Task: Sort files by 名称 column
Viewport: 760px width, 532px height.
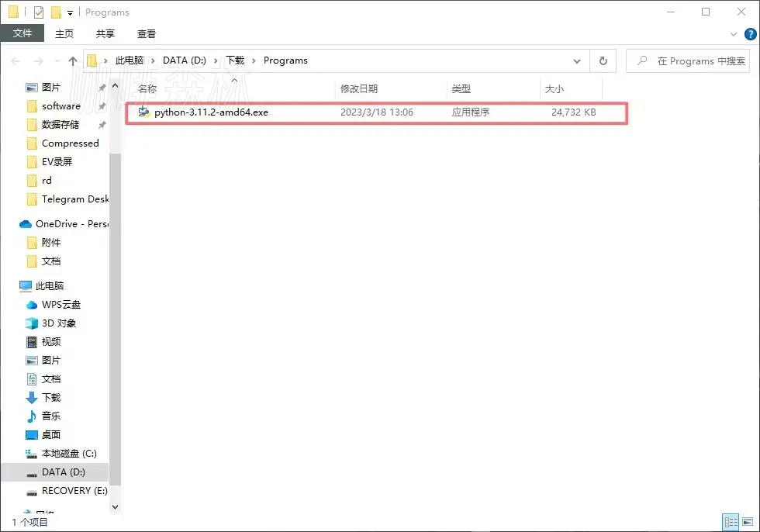Action: click(x=147, y=88)
